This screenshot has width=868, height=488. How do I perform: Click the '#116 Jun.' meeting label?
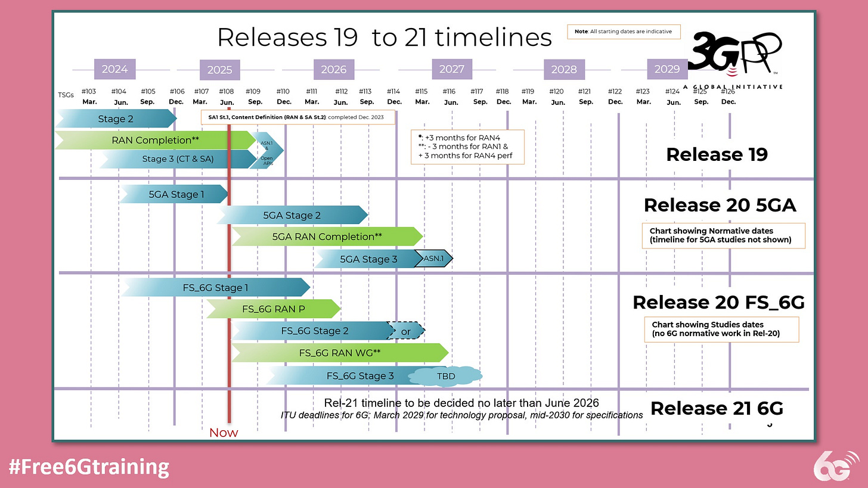(450, 97)
